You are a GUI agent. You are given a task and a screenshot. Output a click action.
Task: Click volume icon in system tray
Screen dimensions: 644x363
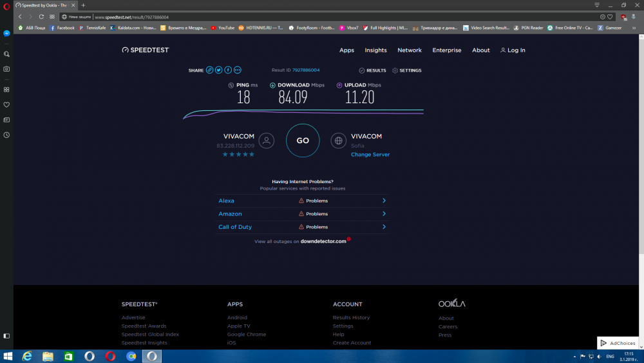pyautogui.click(x=599, y=357)
